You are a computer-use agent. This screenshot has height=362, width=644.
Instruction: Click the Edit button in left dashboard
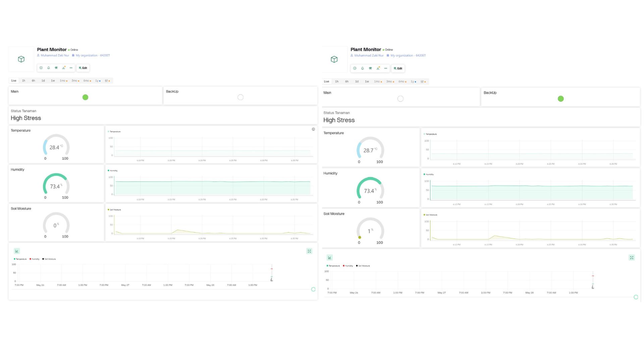coord(83,68)
